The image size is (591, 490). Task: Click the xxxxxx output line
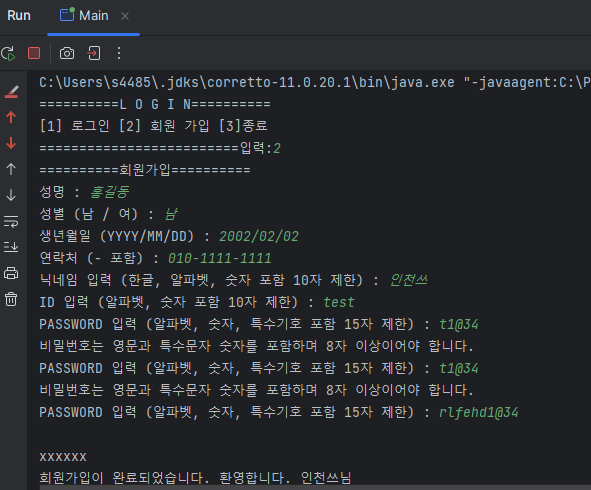coord(63,457)
